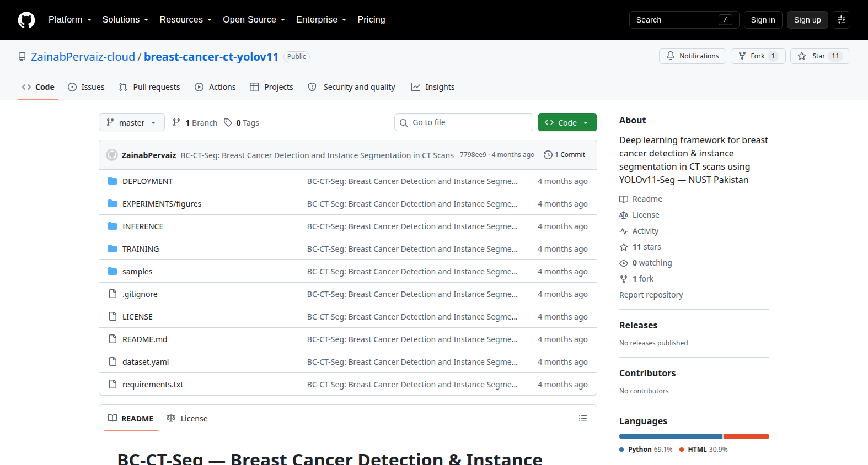
Task: Click the history clock icon beside 1 Commit
Action: [x=548, y=155]
